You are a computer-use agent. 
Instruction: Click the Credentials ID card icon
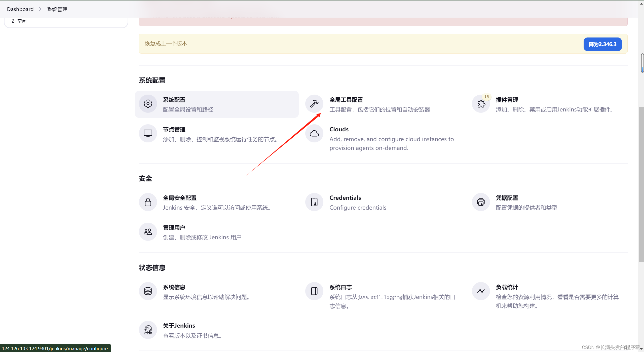314,202
